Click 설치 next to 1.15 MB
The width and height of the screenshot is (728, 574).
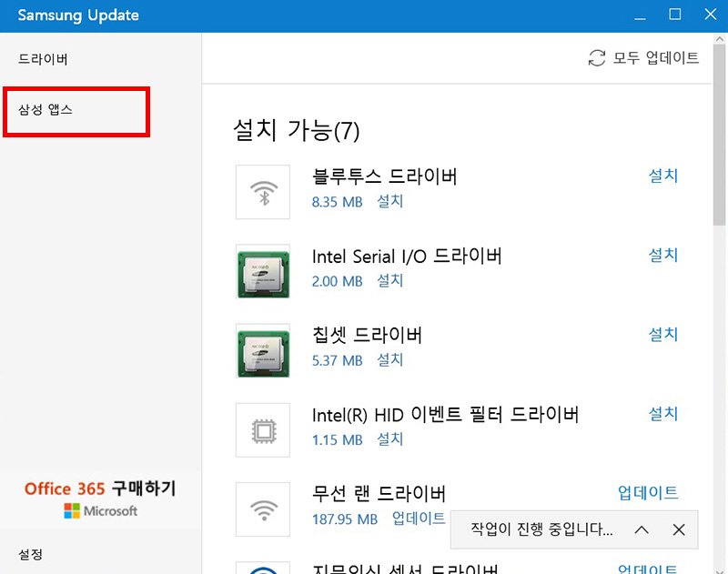point(390,439)
